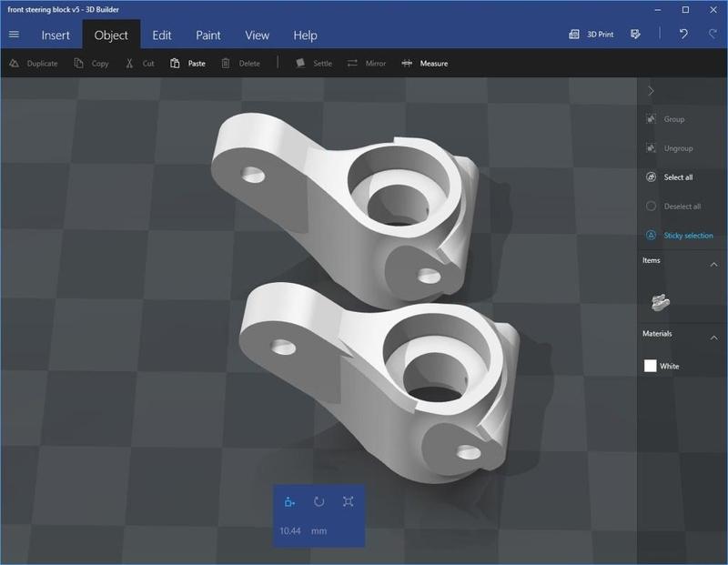This screenshot has height=565, width=728.
Task: Maximize the 3D Builder window
Action: tap(686, 10)
